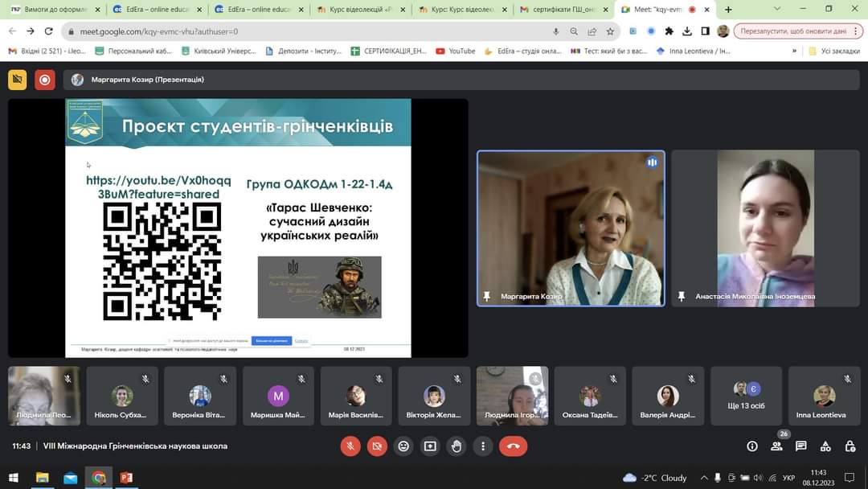Open the YouTube bookmark
The height and width of the screenshot is (489, 868).
pyautogui.click(x=455, y=51)
